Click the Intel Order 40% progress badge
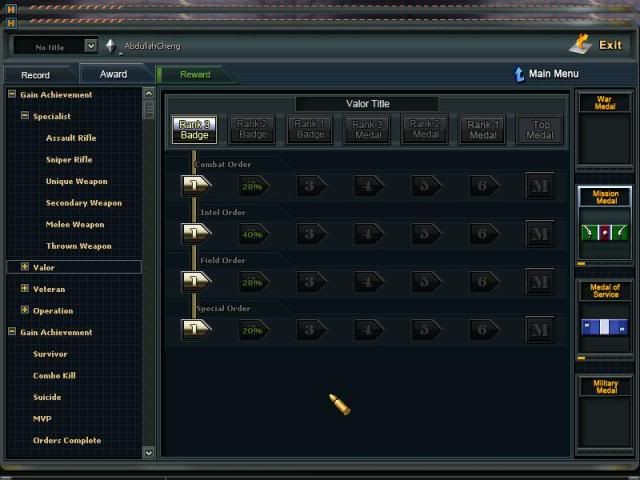The width and height of the screenshot is (640, 480). click(252, 234)
